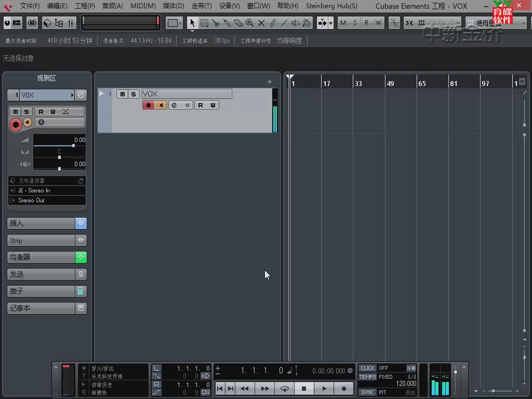Click the horizontal zoom slider at bottom right
The height and width of the screenshot is (399, 532).
tap(494, 391)
